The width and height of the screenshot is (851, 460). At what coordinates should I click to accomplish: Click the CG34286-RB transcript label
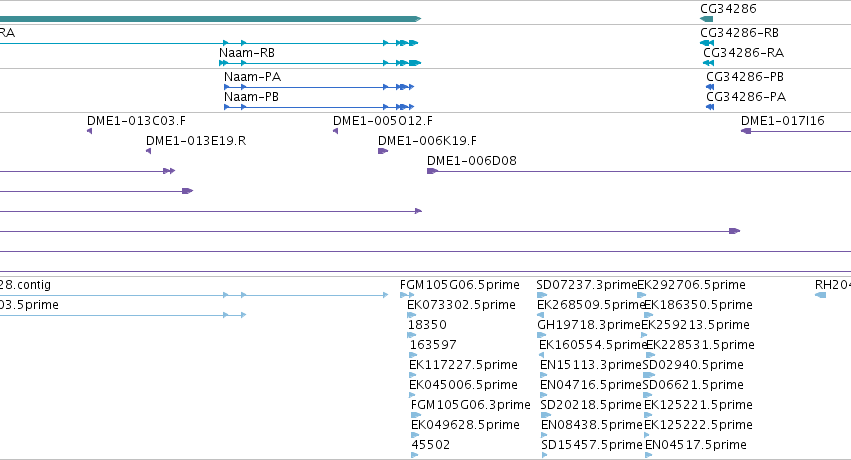point(739,33)
